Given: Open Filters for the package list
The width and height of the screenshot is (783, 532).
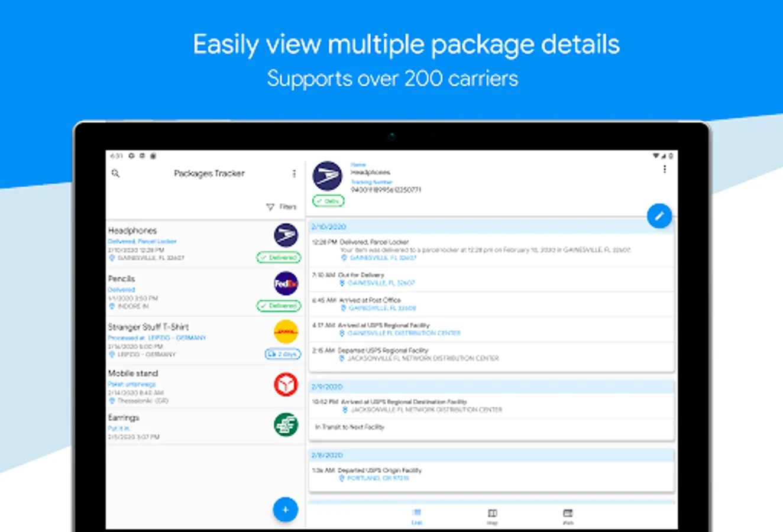Looking at the screenshot, I should pos(282,207).
